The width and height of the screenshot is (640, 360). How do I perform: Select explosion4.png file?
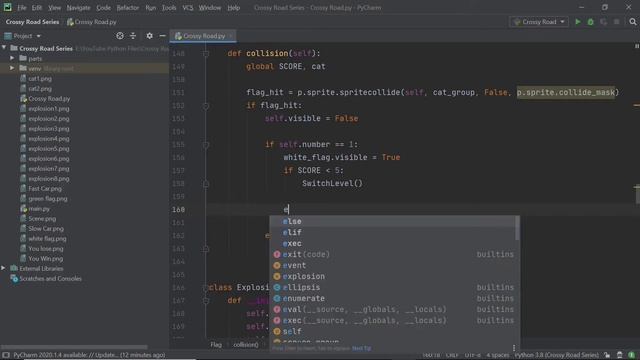pos(49,138)
